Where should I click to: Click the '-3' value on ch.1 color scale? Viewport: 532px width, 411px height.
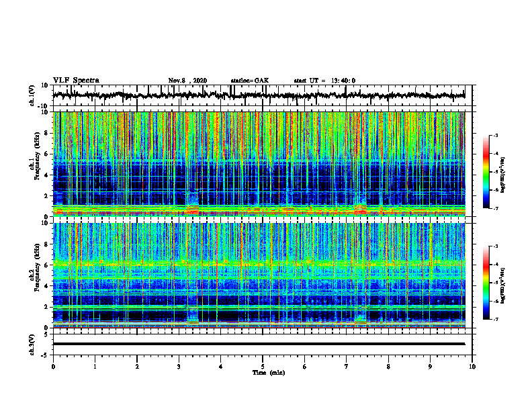(x=495, y=136)
